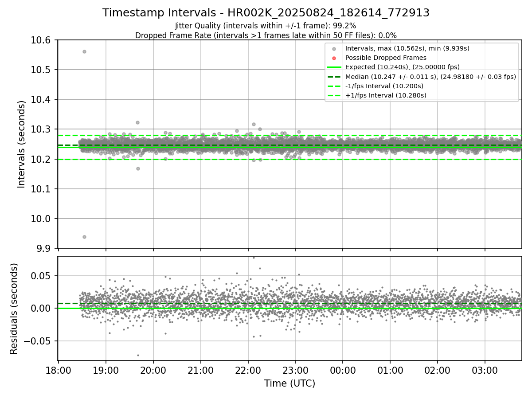Click the 'Median (10.247 +/- 0.011 s)' legend entry

click(x=430, y=77)
